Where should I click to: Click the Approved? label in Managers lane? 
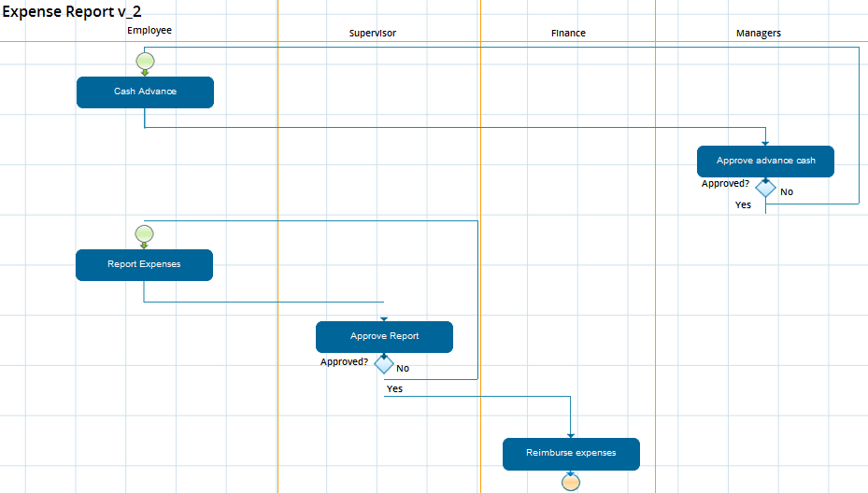725,184
